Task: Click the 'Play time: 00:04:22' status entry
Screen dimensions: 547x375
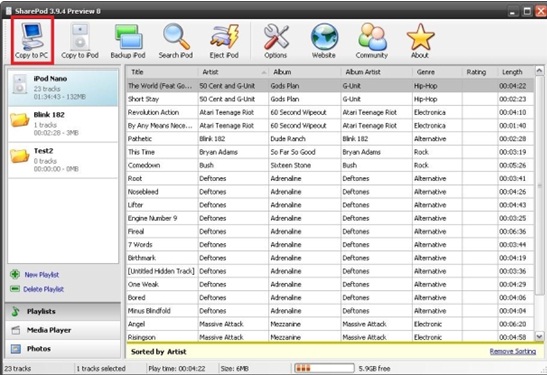Action: [x=177, y=368]
